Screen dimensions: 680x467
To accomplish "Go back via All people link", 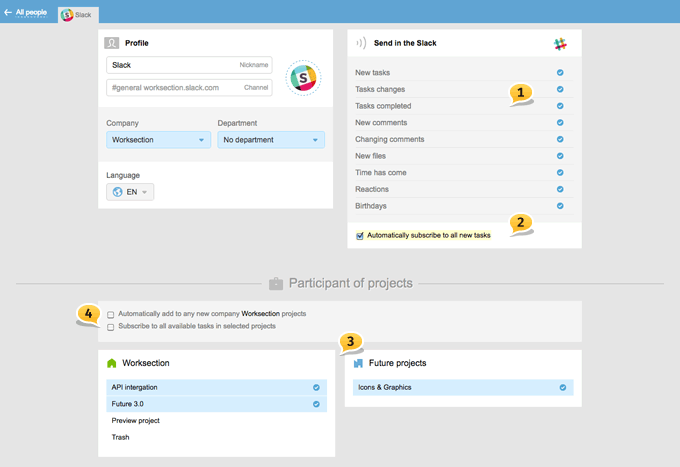I will 31,12.
